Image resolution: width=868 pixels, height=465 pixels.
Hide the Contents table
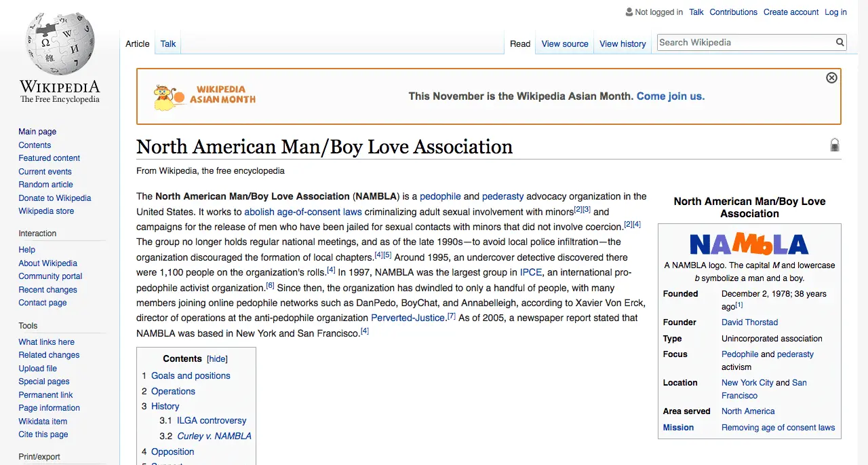click(x=217, y=359)
